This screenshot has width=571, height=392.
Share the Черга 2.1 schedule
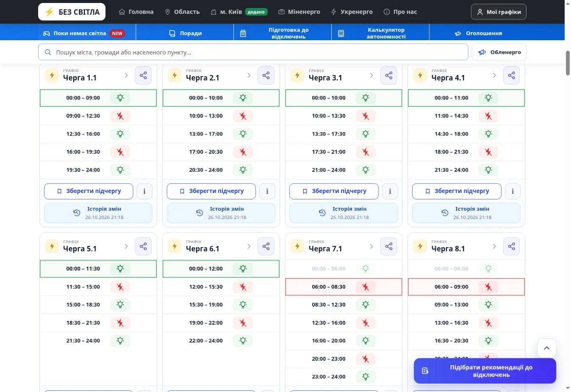click(x=266, y=75)
